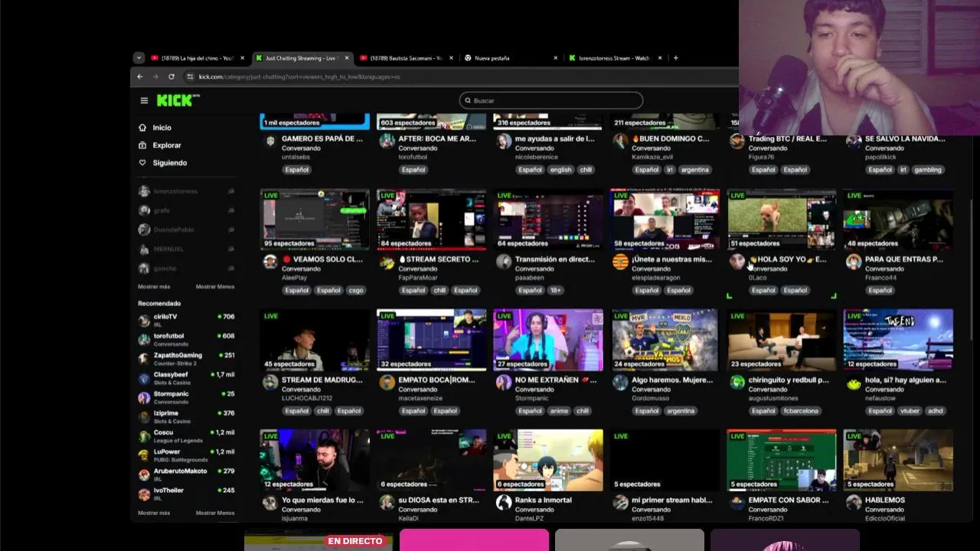Screen dimensions: 980x551
Task: Close the Just Chatting Streaming tab
Action: click(x=347, y=58)
